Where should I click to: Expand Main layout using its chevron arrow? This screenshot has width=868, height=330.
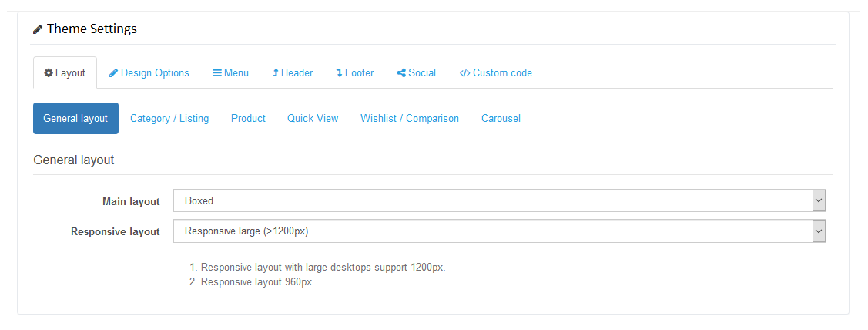819,200
